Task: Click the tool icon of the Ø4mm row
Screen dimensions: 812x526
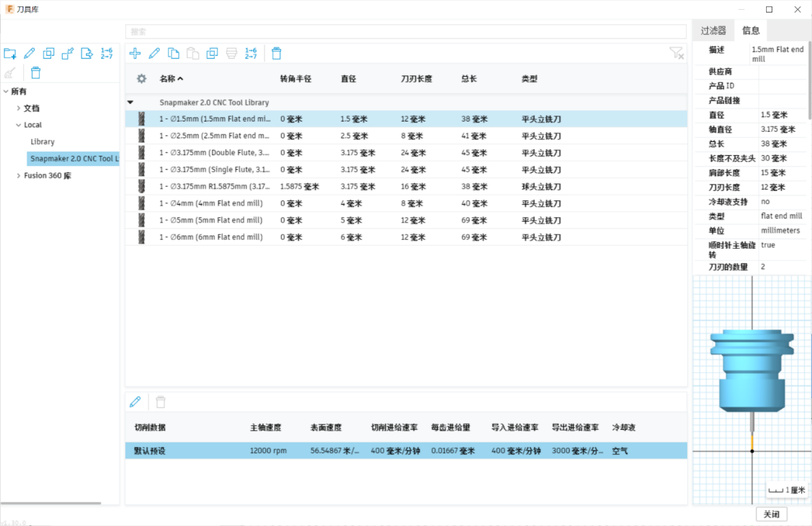Action: pos(142,203)
